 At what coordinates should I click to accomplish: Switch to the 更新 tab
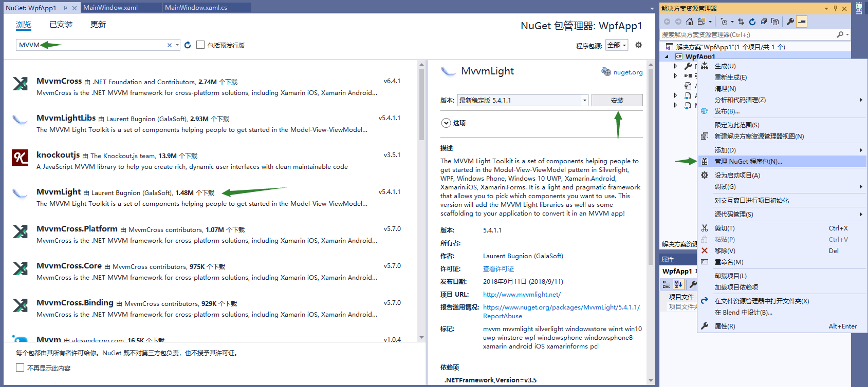tap(98, 25)
